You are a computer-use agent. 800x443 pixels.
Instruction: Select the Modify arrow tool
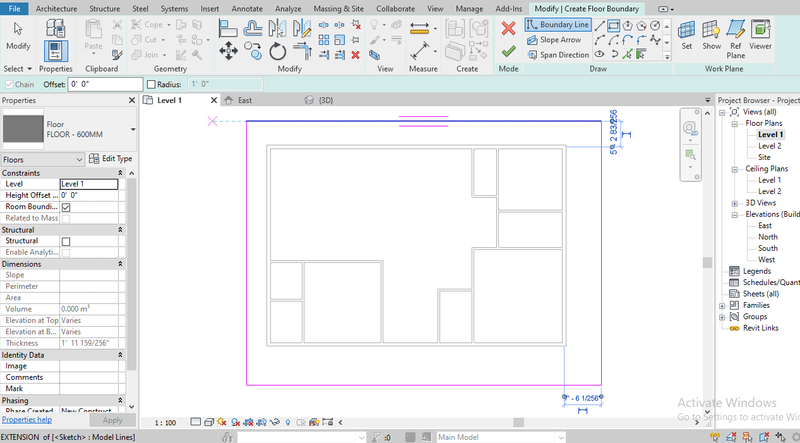(18, 36)
